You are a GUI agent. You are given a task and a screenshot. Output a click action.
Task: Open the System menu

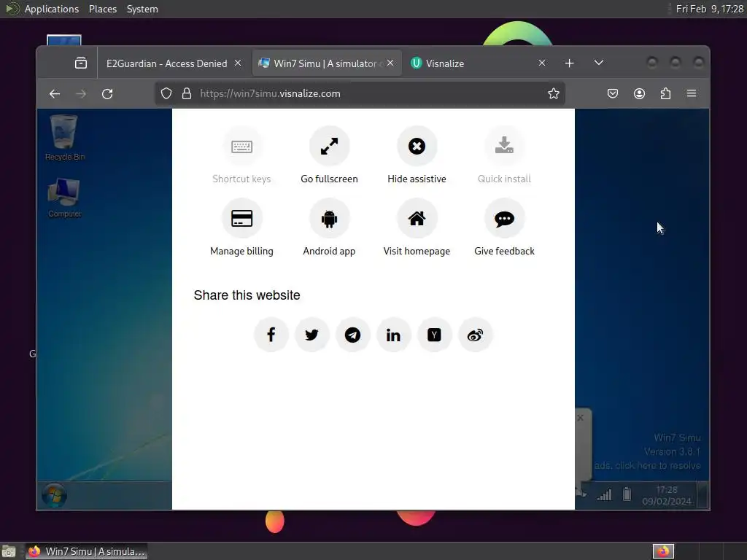[142, 9]
